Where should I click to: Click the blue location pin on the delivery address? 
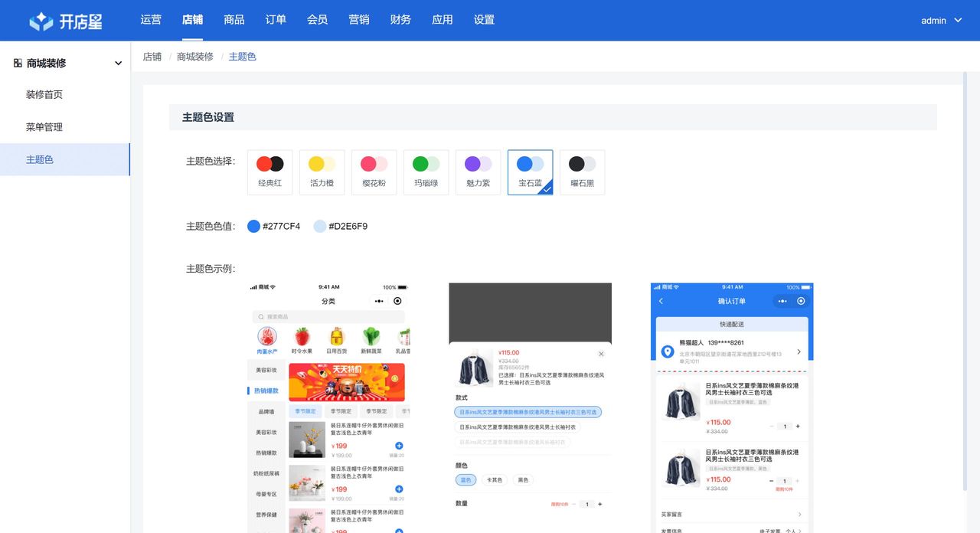pyautogui.click(x=667, y=353)
